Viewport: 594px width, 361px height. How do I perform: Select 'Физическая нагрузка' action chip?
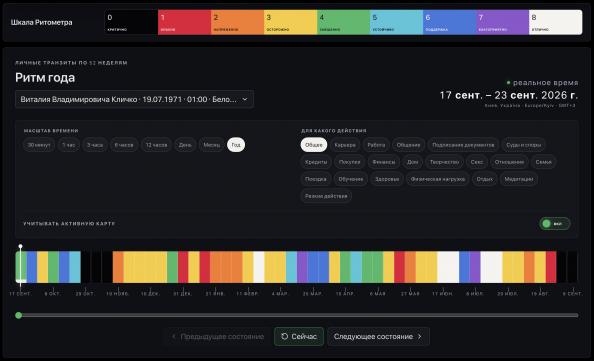point(438,179)
